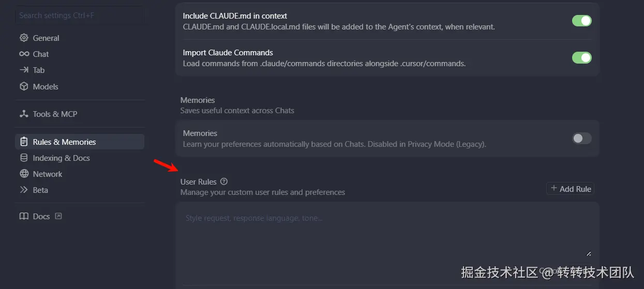Image resolution: width=644 pixels, height=289 pixels.
Task: Click the Tab arrow icon
Action: [x=24, y=70]
